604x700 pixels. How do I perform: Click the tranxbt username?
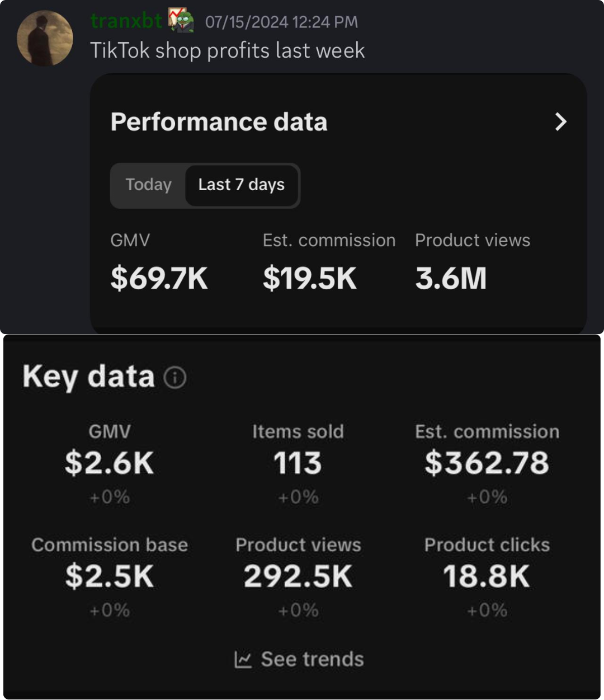[x=126, y=21]
